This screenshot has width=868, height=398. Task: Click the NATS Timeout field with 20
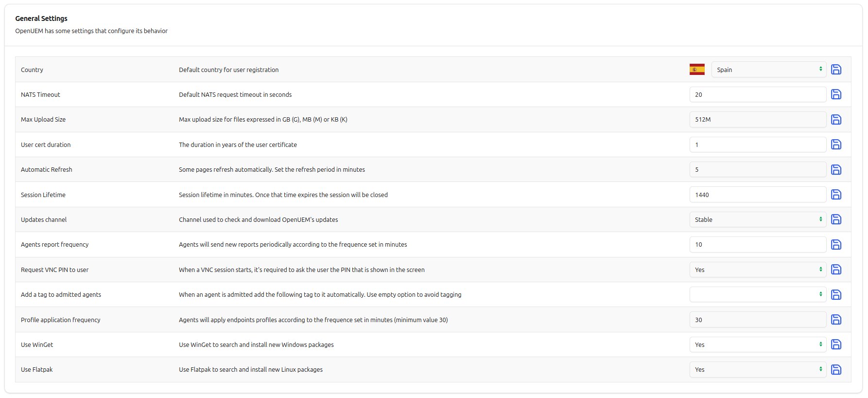[758, 94]
